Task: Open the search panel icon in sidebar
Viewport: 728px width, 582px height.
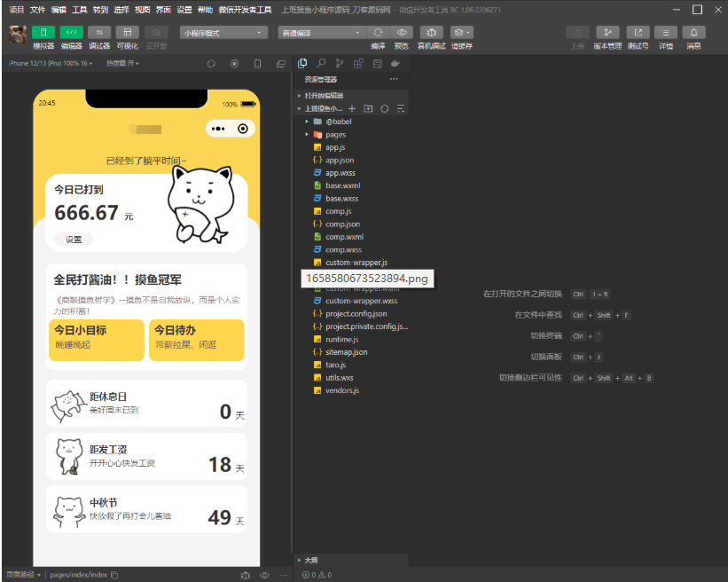Action: point(321,64)
